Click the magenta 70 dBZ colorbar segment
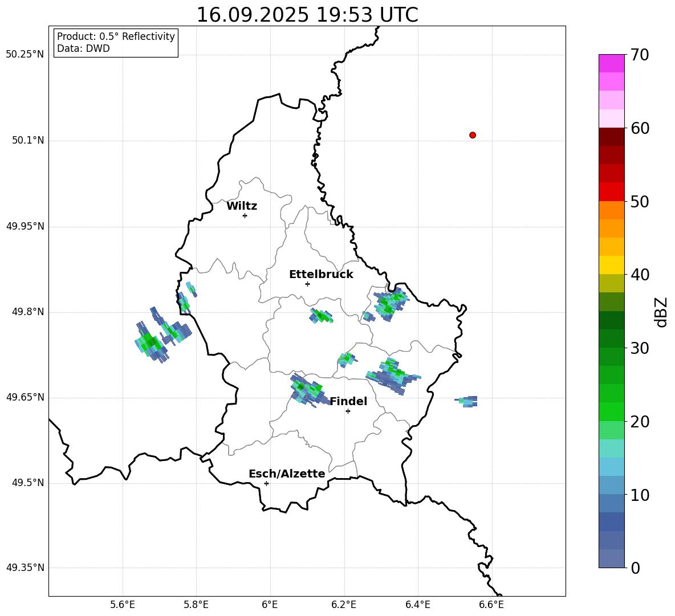 tap(611, 63)
